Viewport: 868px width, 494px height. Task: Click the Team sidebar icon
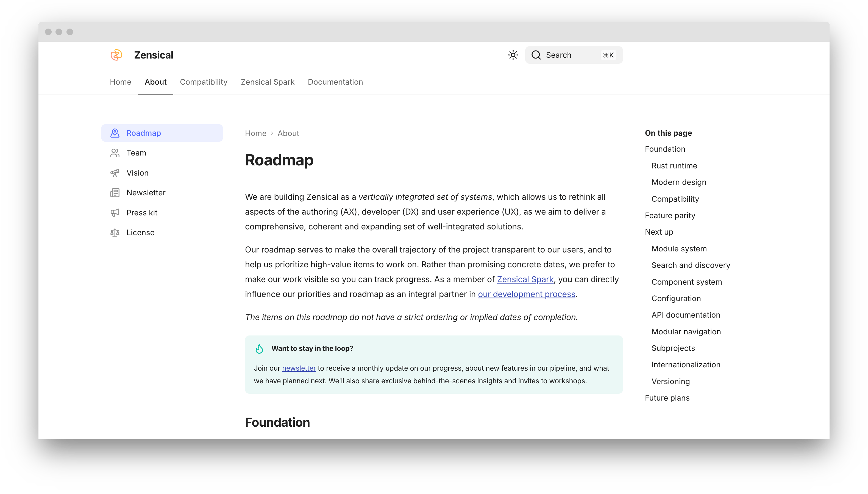click(115, 153)
